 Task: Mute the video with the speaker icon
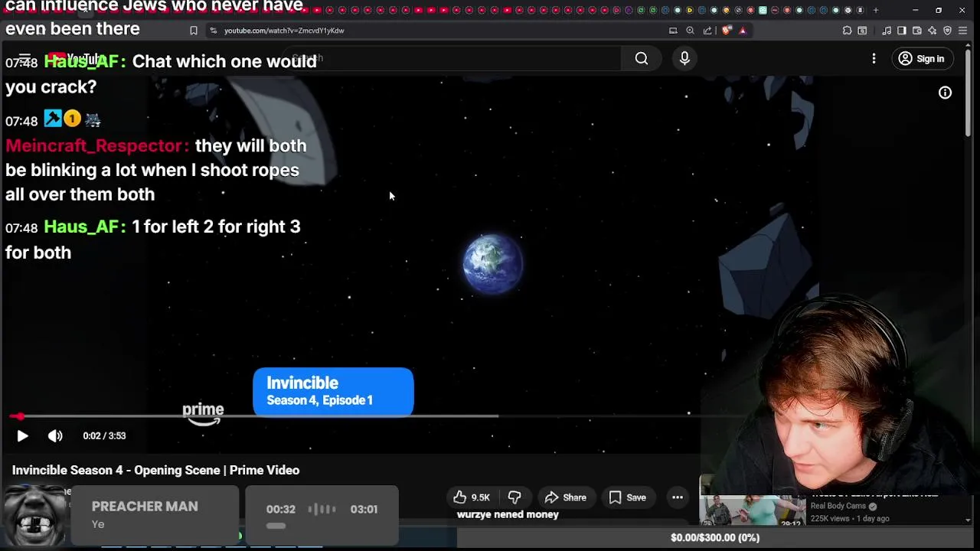click(x=55, y=435)
